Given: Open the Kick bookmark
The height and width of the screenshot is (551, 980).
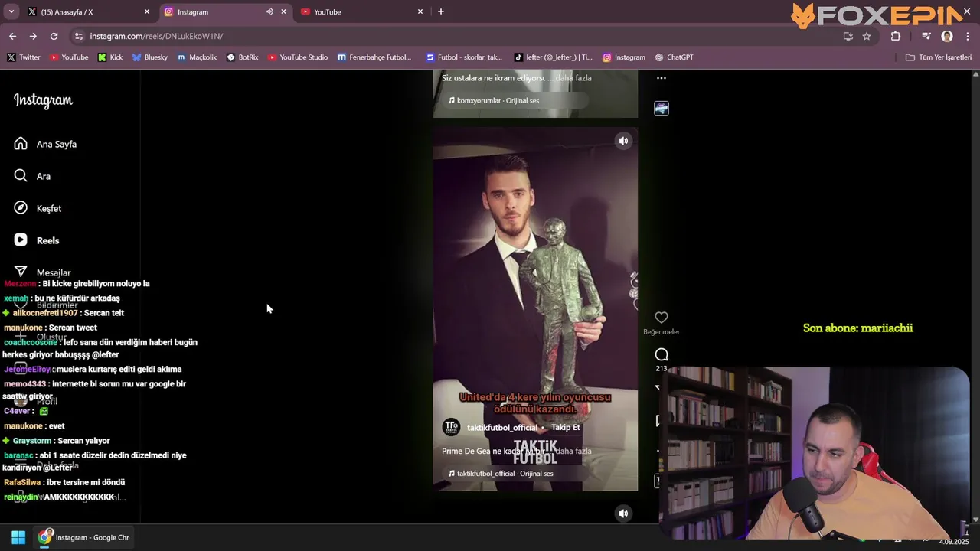Looking at the screenshot, I should coord(109,57).
